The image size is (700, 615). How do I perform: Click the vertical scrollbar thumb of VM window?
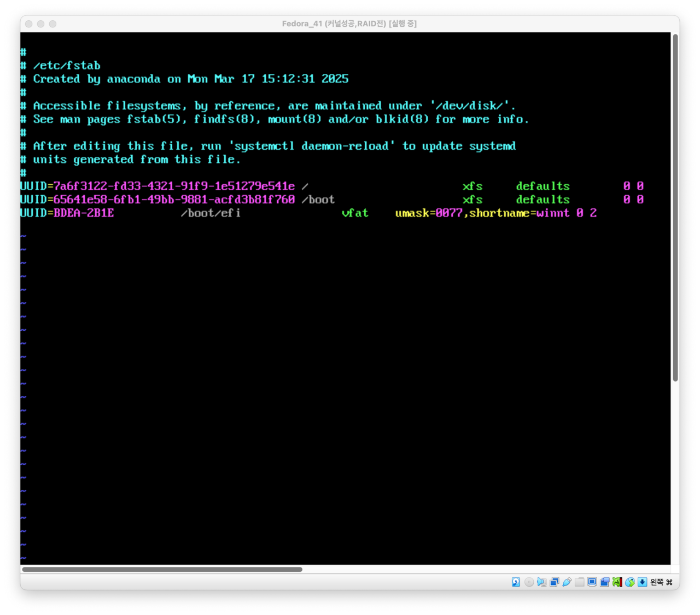click(675, 208)
